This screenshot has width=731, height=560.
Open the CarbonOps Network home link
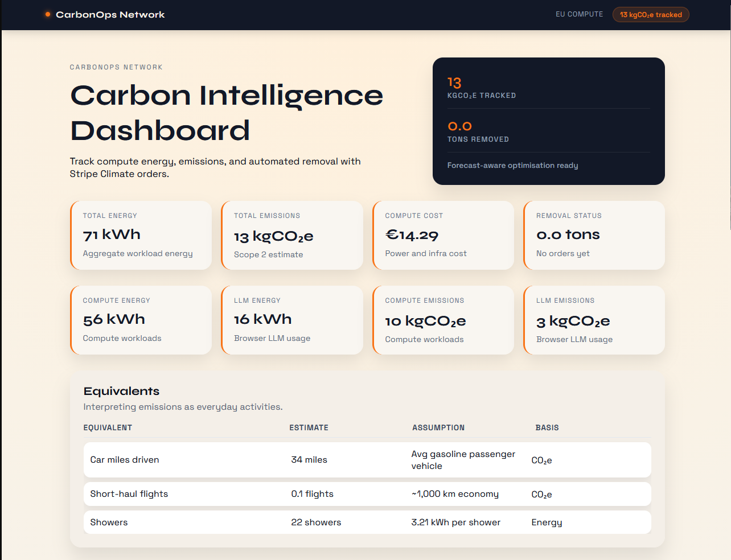(x=110, y=15)
